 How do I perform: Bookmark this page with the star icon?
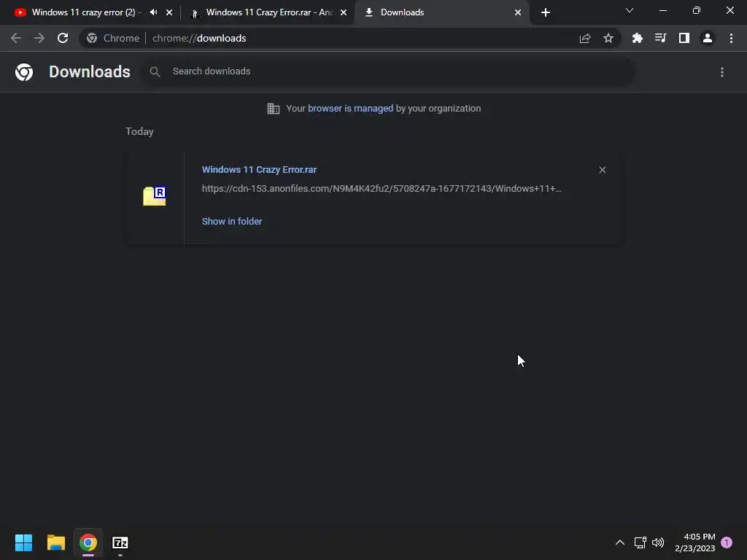pos(608,38)
